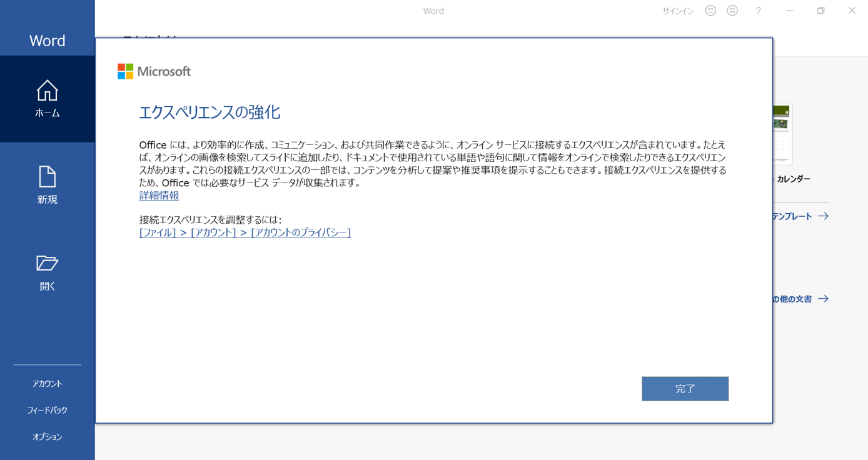Open フィードバック in the sidebar
The image size is (868, 460).
(48, 410)
